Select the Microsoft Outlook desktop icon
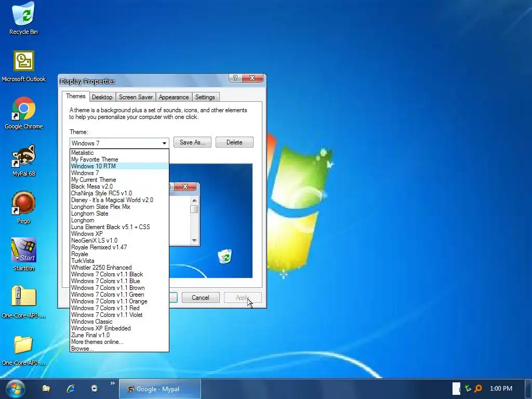 coord(23,66)
